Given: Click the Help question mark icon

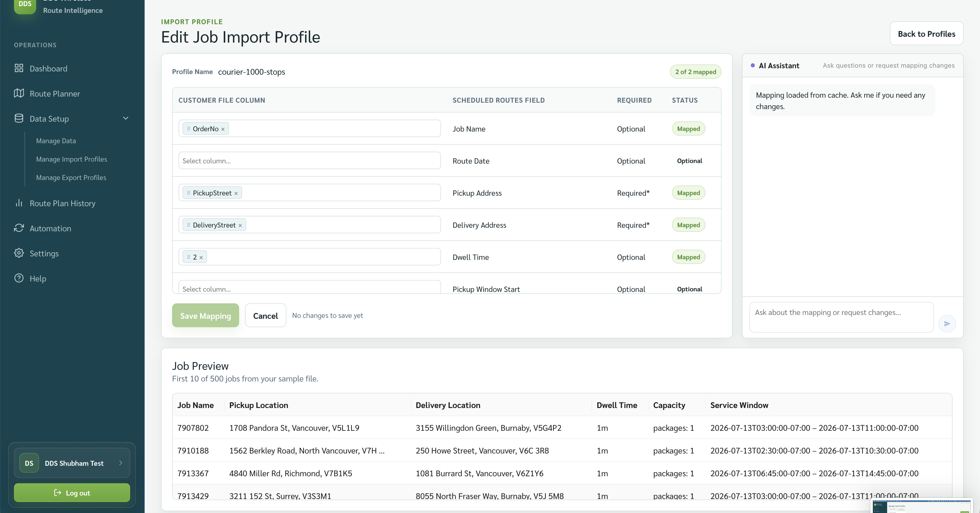Looking at the screenshot, I should (19, 278).
